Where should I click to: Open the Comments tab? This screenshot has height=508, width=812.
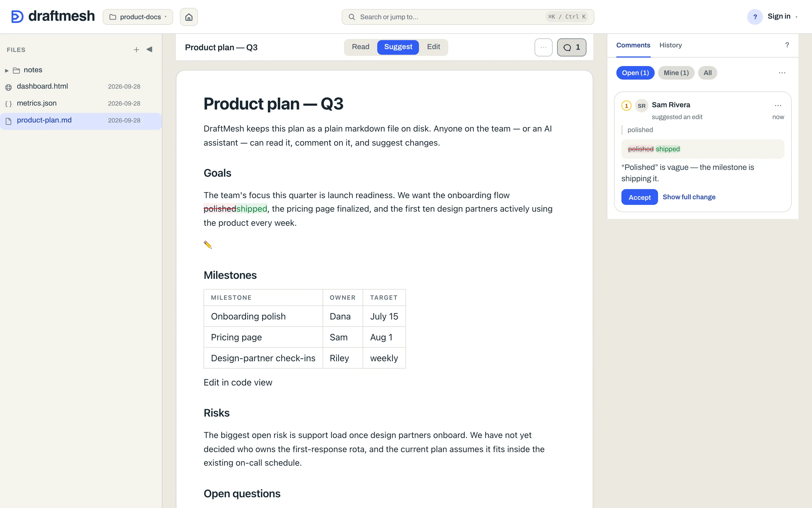pyautogui.click(x=633, y=45)
